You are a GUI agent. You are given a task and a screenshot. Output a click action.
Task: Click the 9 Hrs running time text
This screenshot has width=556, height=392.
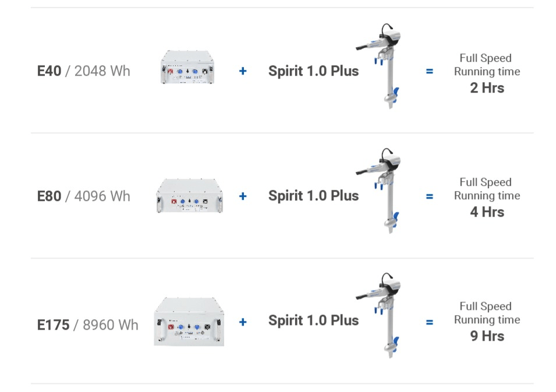coord(487,336)
